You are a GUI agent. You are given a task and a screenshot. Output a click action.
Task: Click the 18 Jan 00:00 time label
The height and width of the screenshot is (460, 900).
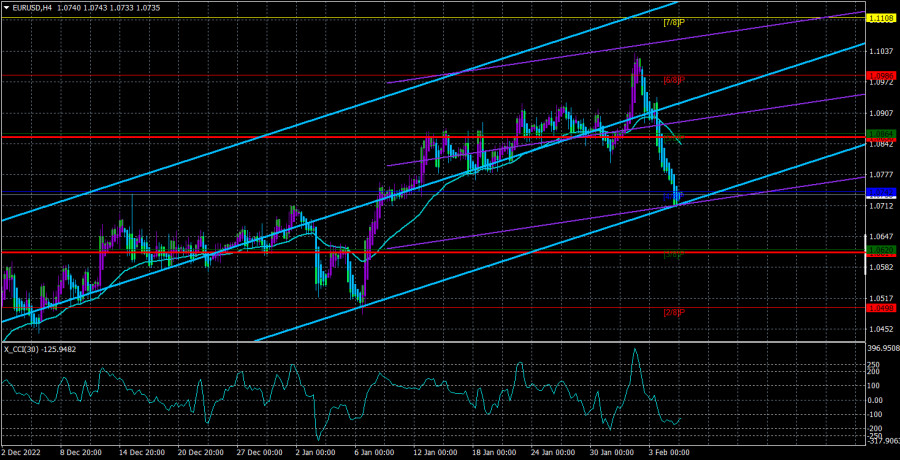(x=494, y=453)
